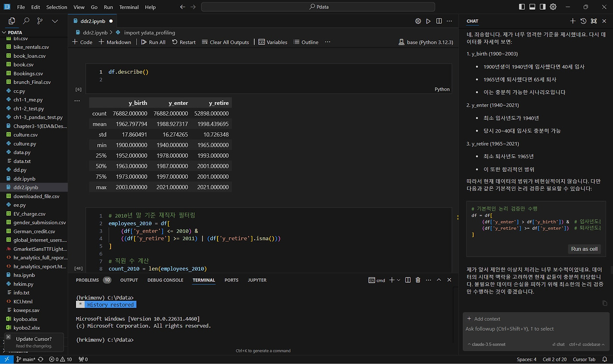Split the terminal pane
The height and width of the screenshot is (364, 613).
pyautogui.click(x=408, y=280)
